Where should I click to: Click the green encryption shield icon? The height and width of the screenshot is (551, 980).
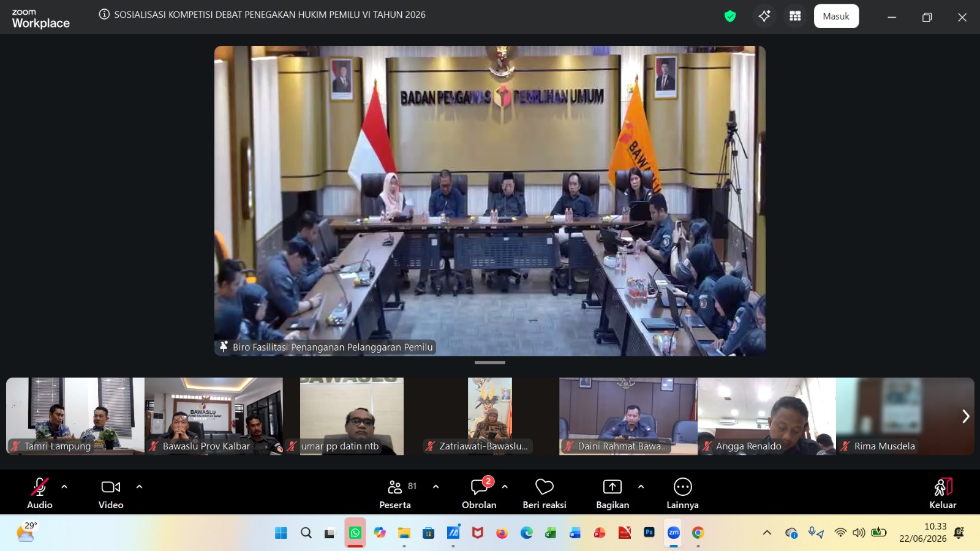coord(729,17)
